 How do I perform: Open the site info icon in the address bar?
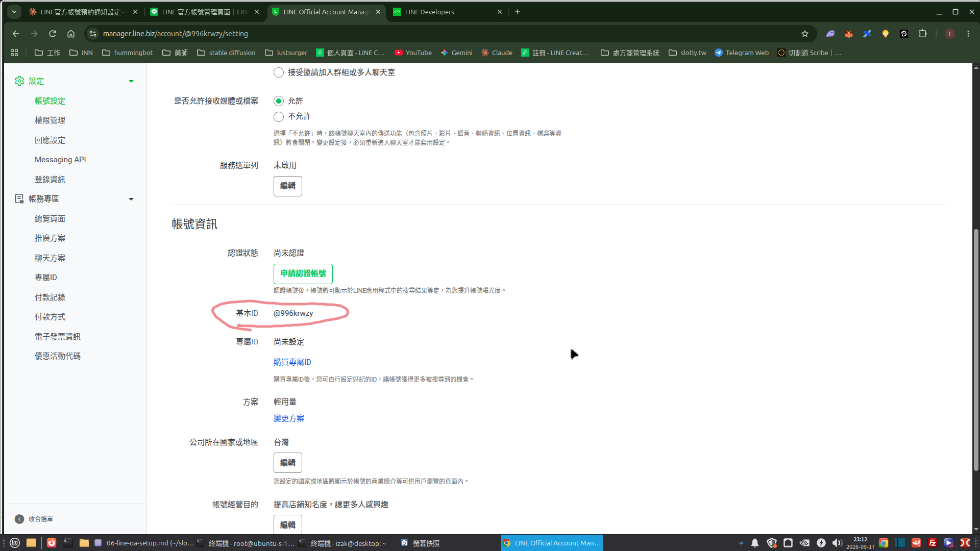pyautogui.click(x=92, y=34)
